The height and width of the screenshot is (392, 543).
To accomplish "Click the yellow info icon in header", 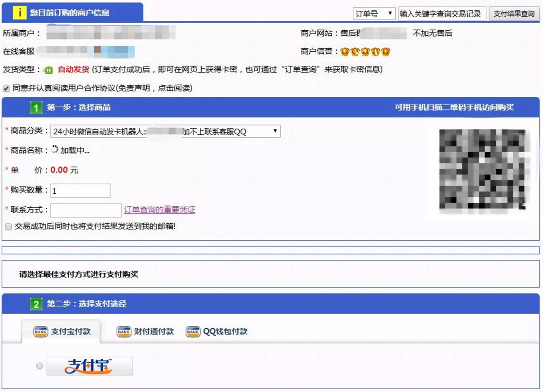I will (19, 13).
